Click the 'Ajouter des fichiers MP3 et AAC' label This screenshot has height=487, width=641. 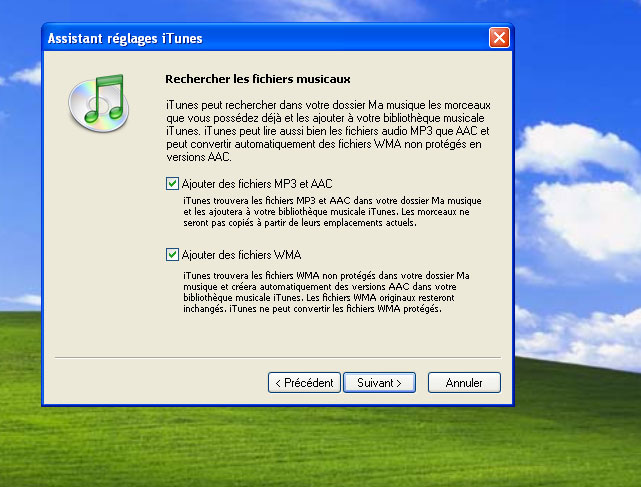coord(257,184)
